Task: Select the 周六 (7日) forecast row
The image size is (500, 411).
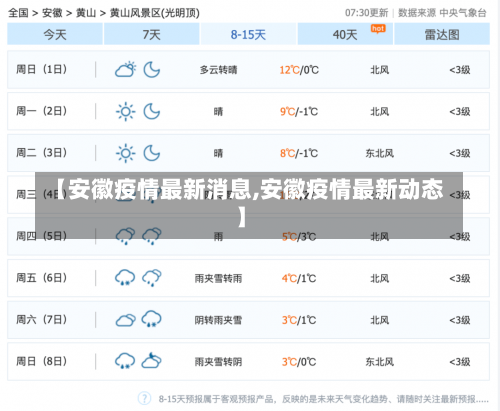Action: coord(248,320)
